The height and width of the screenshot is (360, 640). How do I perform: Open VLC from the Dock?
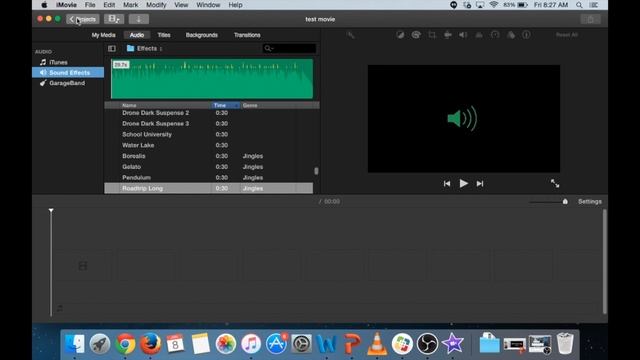point(377,343)
